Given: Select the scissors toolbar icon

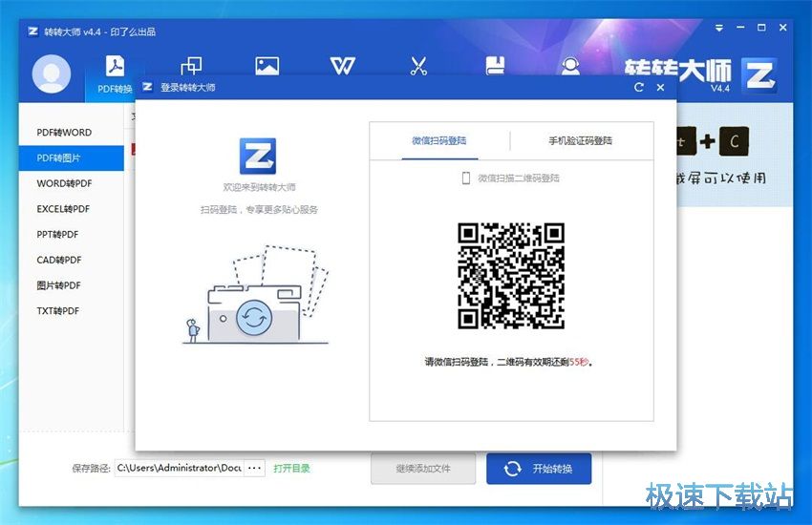Looking at the screenshot, I should 418,66.
